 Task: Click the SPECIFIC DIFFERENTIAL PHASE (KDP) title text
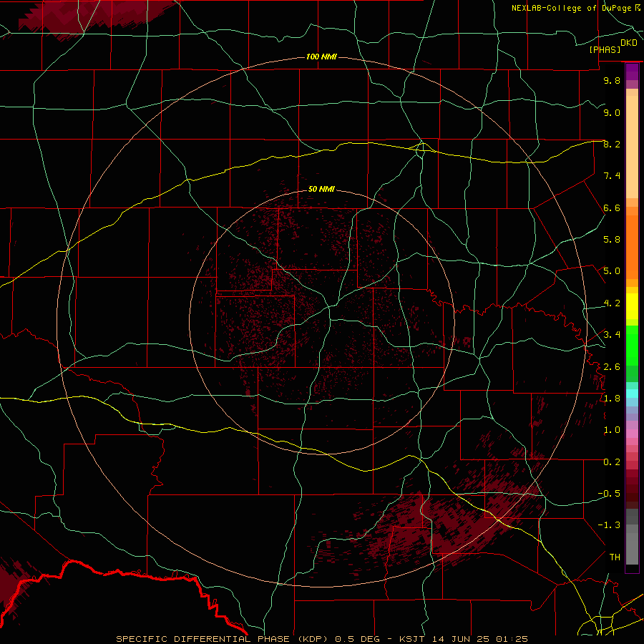pos(223,639)
